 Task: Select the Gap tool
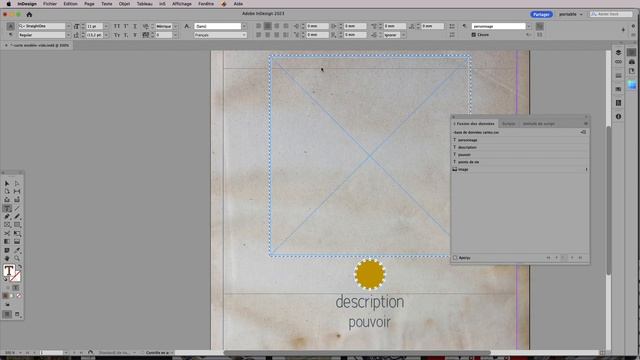point(17,191)
